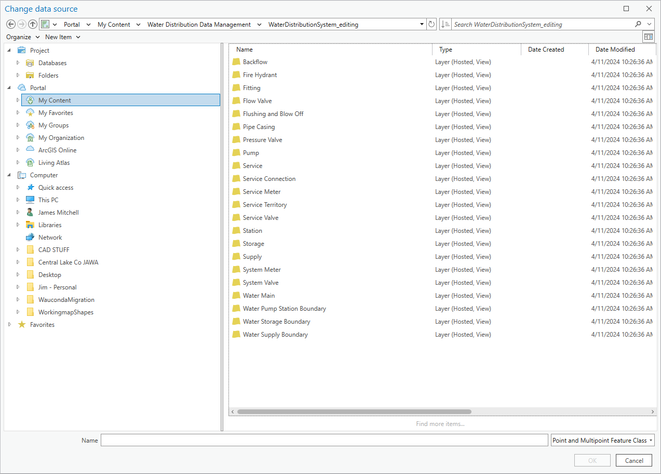Click the horizontal scrollbar thumb

(354, 412)
